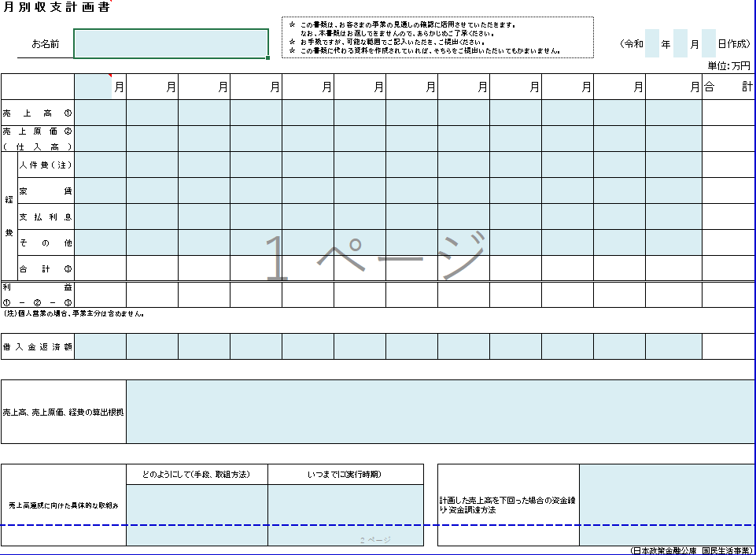756x555 pixels.
Task: Select 支払利息 cell in the first month column
Action: tap(100, 216)
